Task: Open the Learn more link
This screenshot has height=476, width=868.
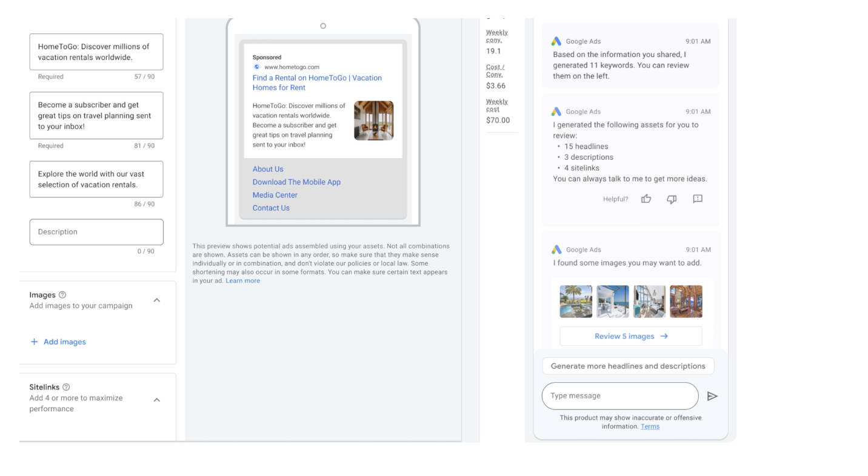Action: tap(242, 281)
